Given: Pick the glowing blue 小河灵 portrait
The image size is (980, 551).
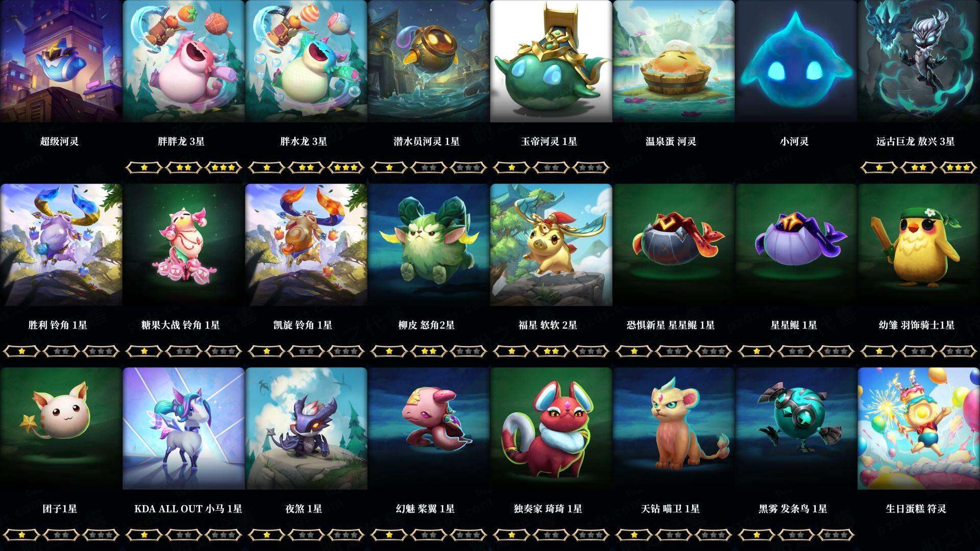Looking at the screenshot, I should pos(796,61).
